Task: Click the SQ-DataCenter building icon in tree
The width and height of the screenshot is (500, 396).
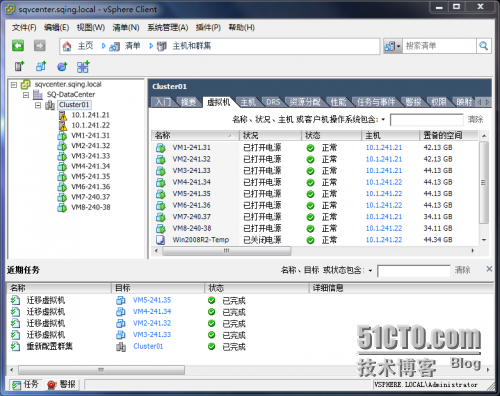Action: [x=38, y=95]
